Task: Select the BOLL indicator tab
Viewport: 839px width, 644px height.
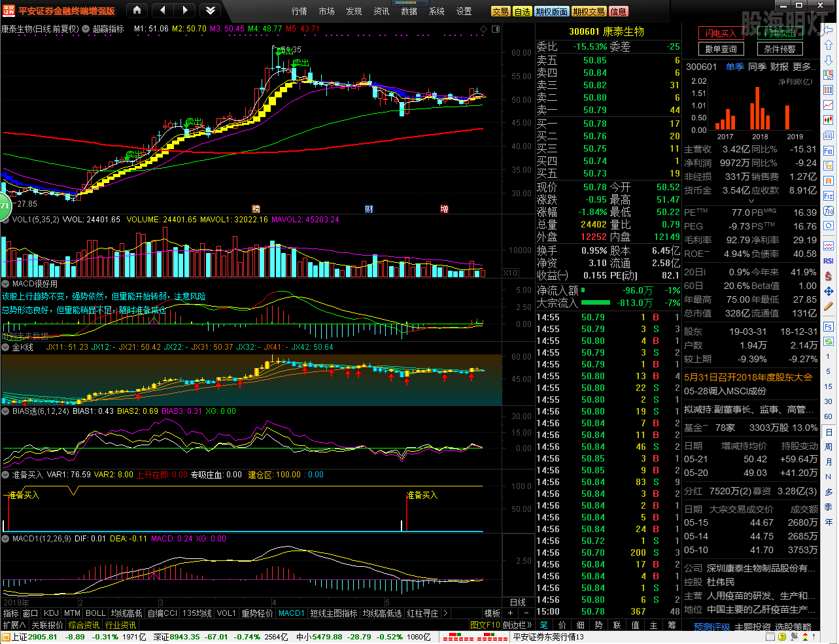Action: [x=95, y=613]
